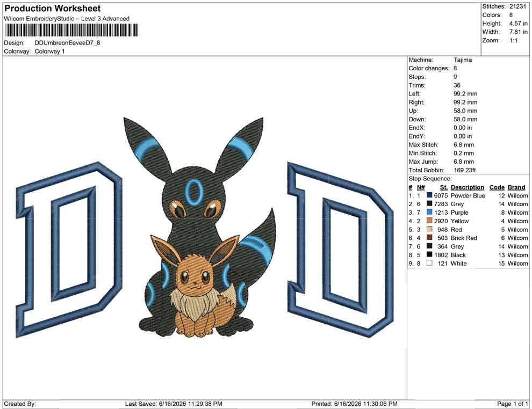Click the Printed timestamp

[x=354, y=404]
